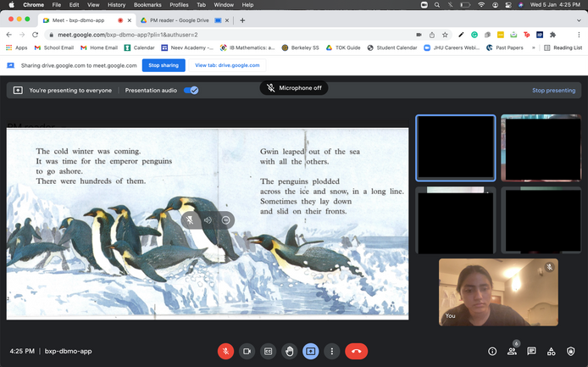This screenshot has width=588, height=367.
Task: Open the Apple menu
Action: point(11,5)
